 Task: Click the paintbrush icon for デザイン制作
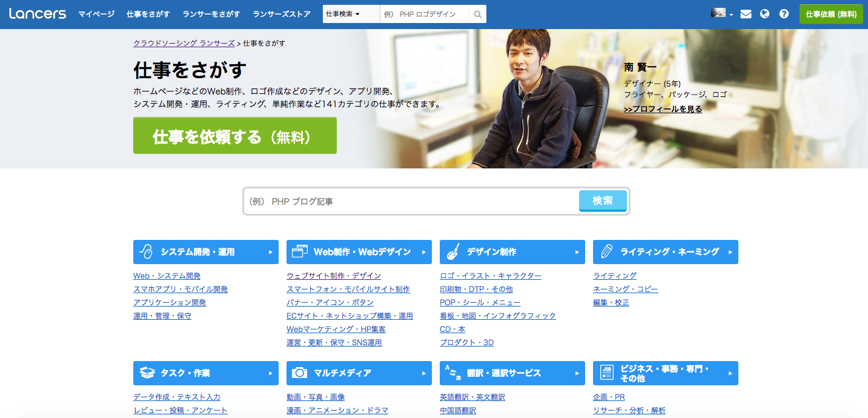point(452,251)
